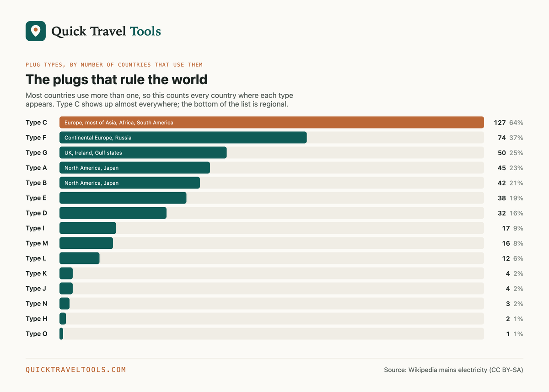
Task: Click the Type I green bar
Action: pos(88,228)
